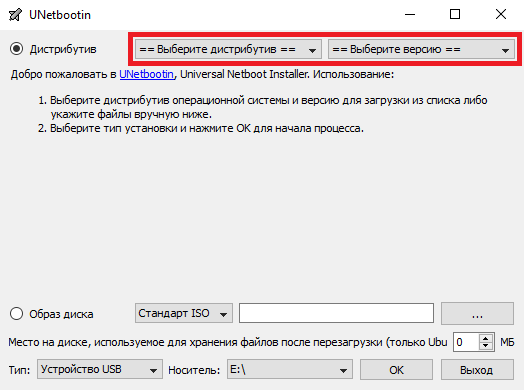Click the disk image path input field

coord(337,313)
